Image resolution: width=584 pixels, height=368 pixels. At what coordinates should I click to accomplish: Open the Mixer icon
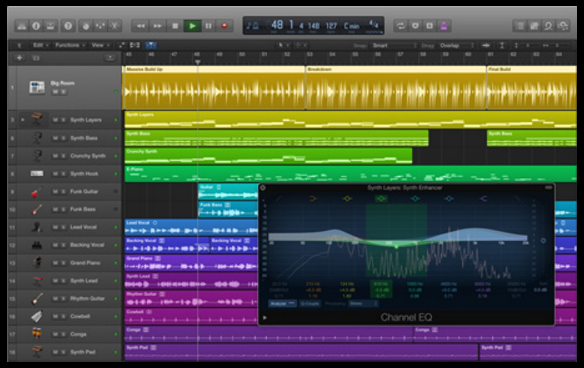101,26
